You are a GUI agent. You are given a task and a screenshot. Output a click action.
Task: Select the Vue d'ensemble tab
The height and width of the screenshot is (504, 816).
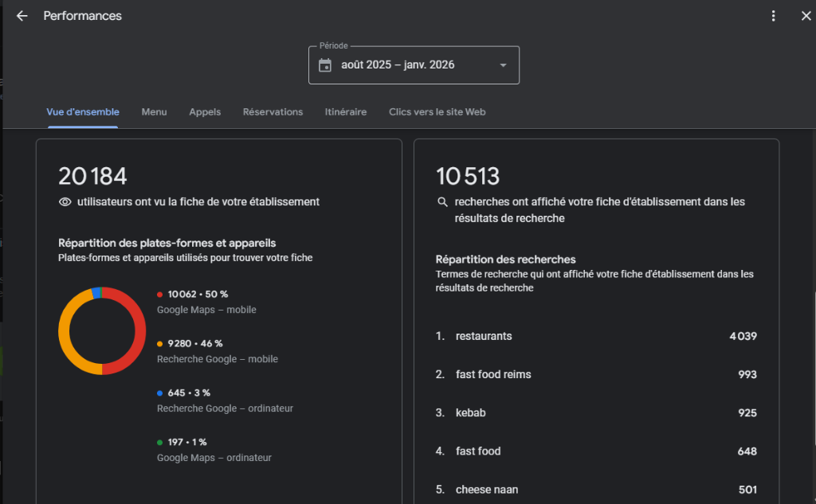pyautogui.click(x=83, y=111)
